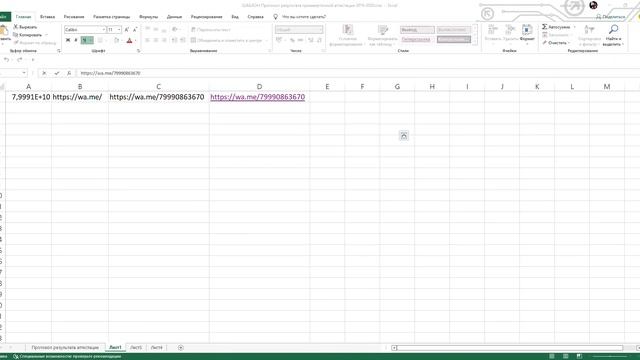Screen dimensions: 640x360
Task: Open the Вставка ribbon tab
Action: pos(47,17)
